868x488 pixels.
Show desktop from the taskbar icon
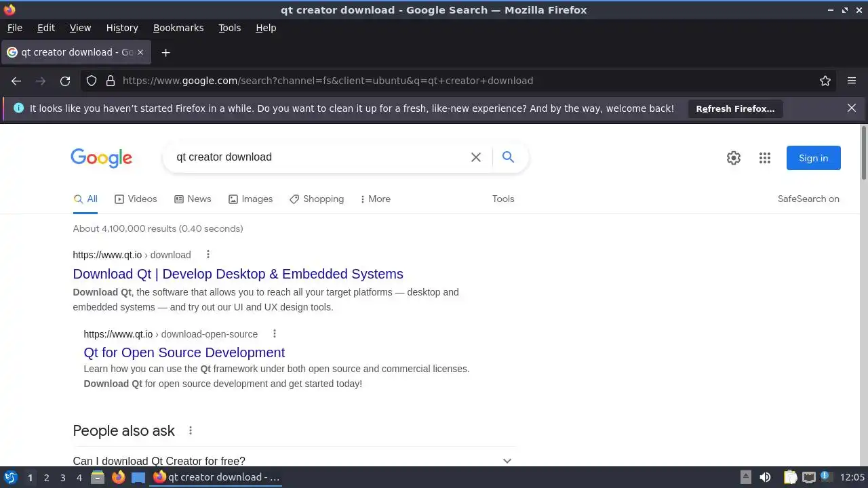pos(138,477)
